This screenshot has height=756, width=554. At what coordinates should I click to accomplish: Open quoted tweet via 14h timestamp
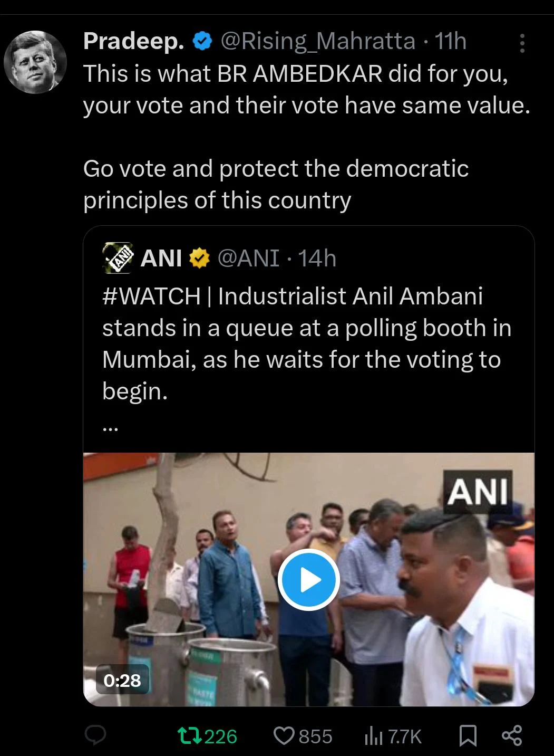[x=317, y=259]
